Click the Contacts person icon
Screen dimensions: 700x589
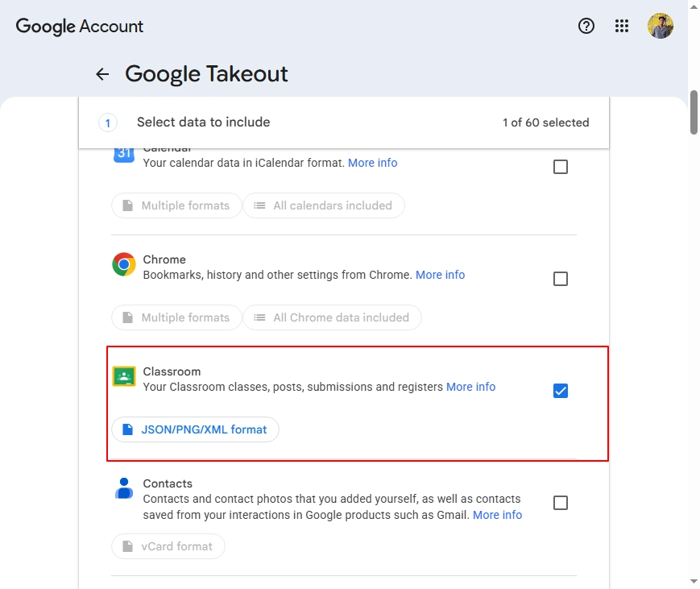(x=124, y=488)
